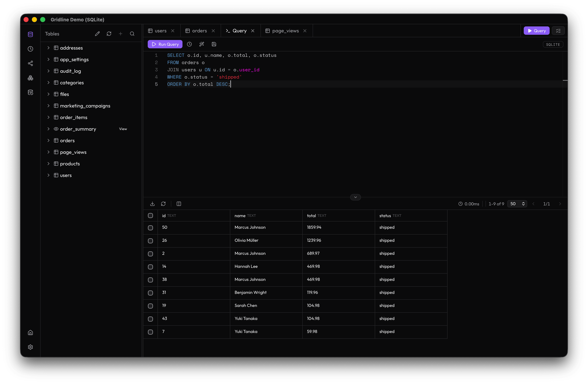Expand the categories table chevron
Screen dimensions: 588x384
(x=48, y=83)
